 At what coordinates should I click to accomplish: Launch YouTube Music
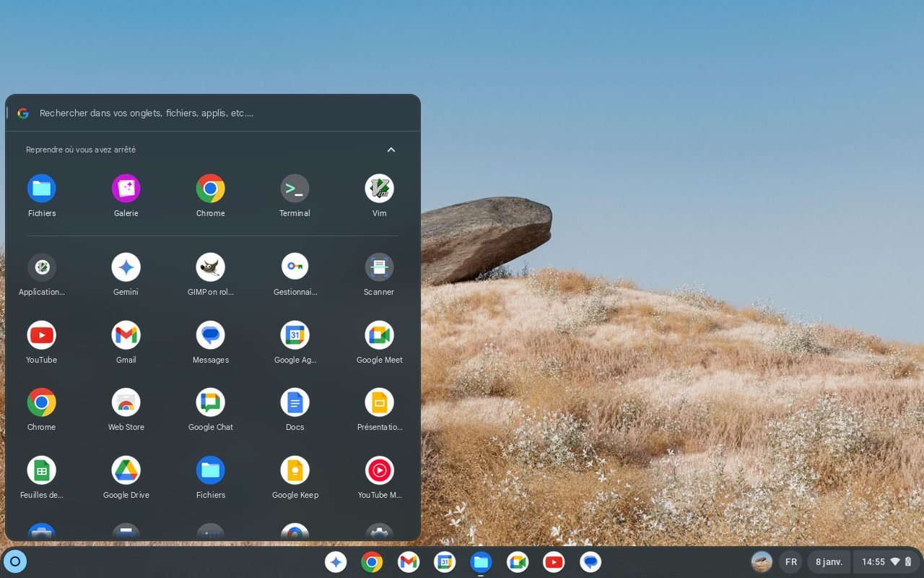(x=379, y=470)
